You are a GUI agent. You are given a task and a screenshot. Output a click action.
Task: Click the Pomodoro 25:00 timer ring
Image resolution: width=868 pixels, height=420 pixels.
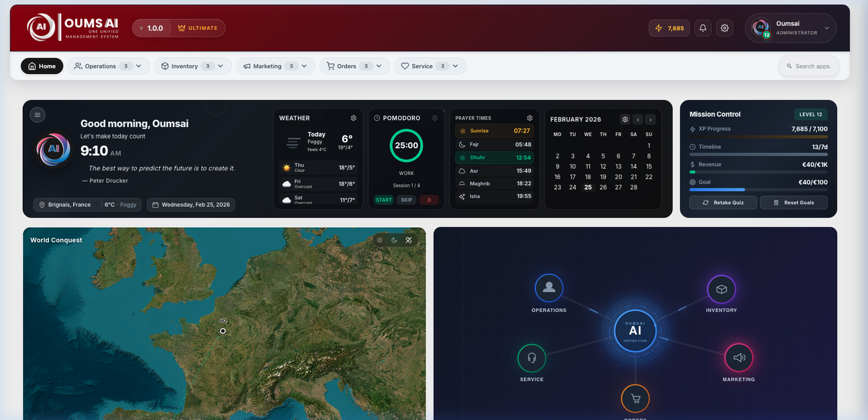click(x=406, y=145)
